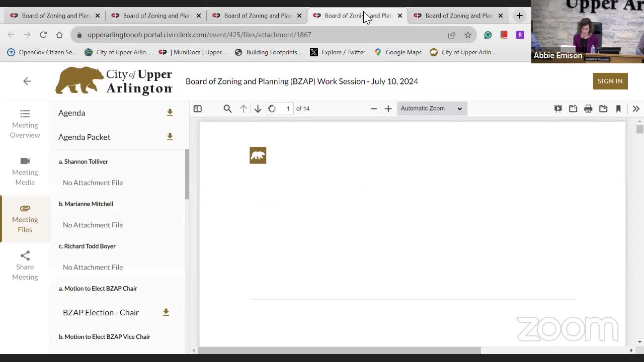Switch to presentation mode in PDF toolbar
Screen dimensions: 644x362
(558, 109)
